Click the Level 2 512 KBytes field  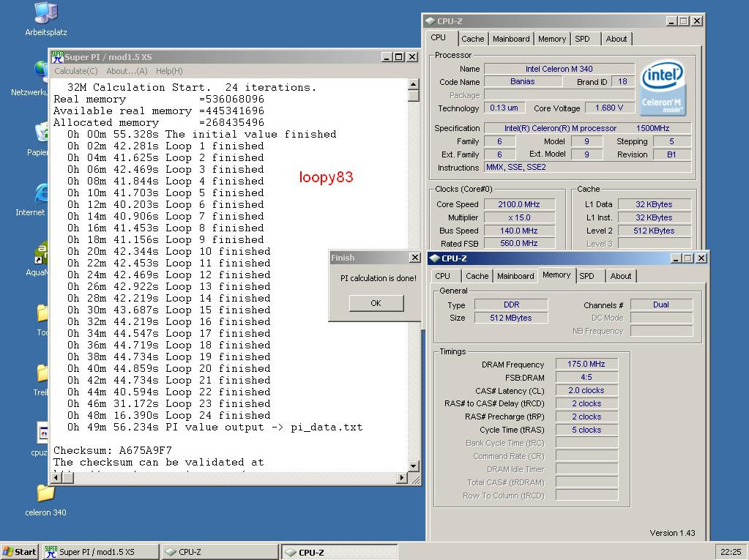coord(655,231)
